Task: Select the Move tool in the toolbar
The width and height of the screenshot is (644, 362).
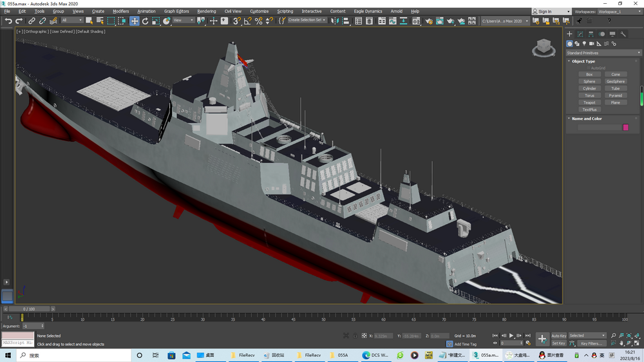Action: 134,21
